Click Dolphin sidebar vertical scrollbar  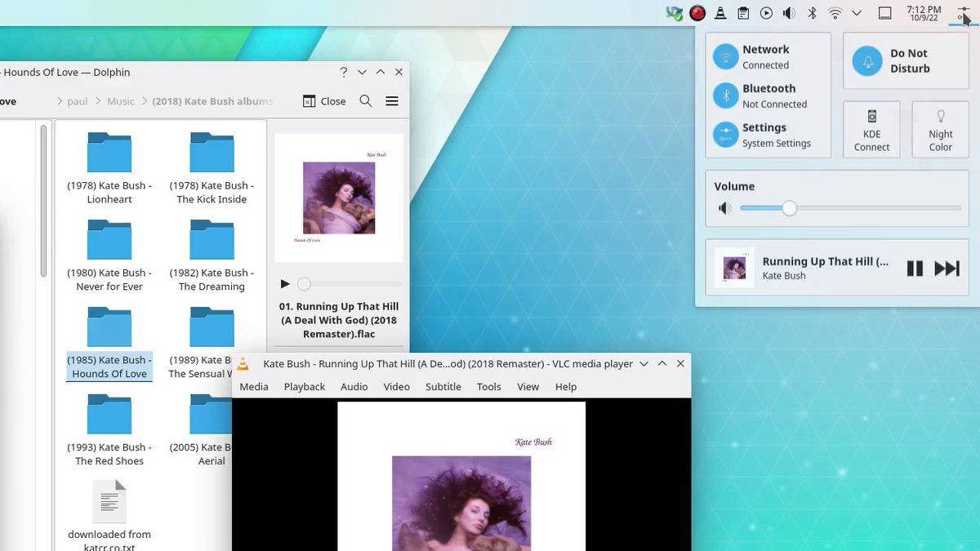pyautogui.click(x=44, y=200)
